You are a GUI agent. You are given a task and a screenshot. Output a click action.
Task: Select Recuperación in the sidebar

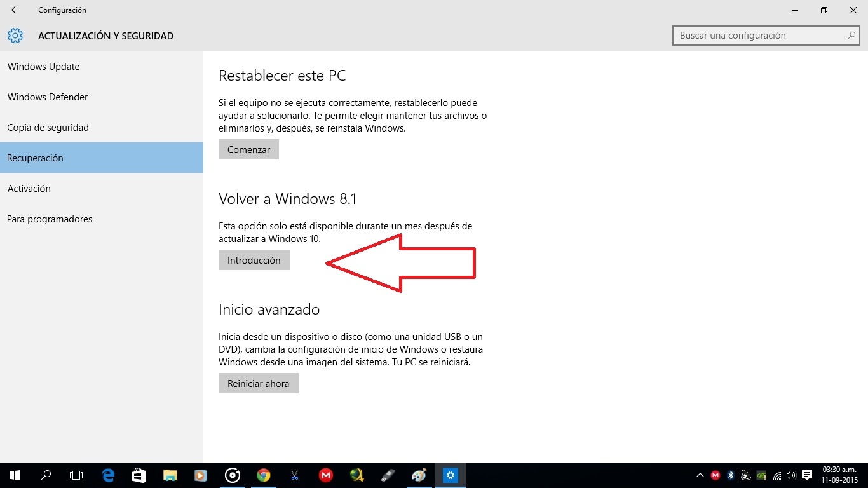point(102,158)
